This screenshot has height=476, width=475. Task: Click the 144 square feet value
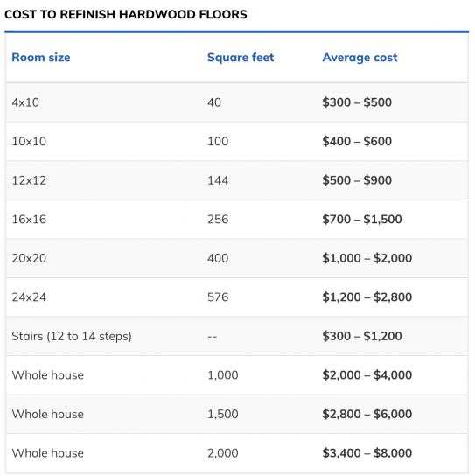click(218, 180)
